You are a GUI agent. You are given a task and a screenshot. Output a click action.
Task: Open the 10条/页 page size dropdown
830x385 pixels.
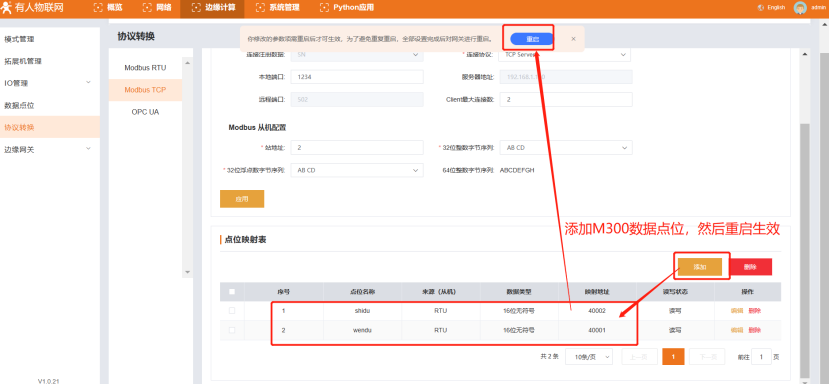(589, 357)
